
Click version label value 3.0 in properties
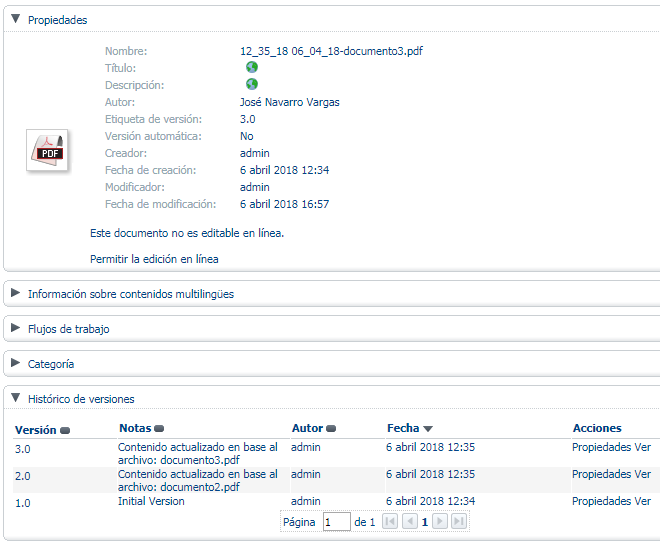click(x=248, y=119)
